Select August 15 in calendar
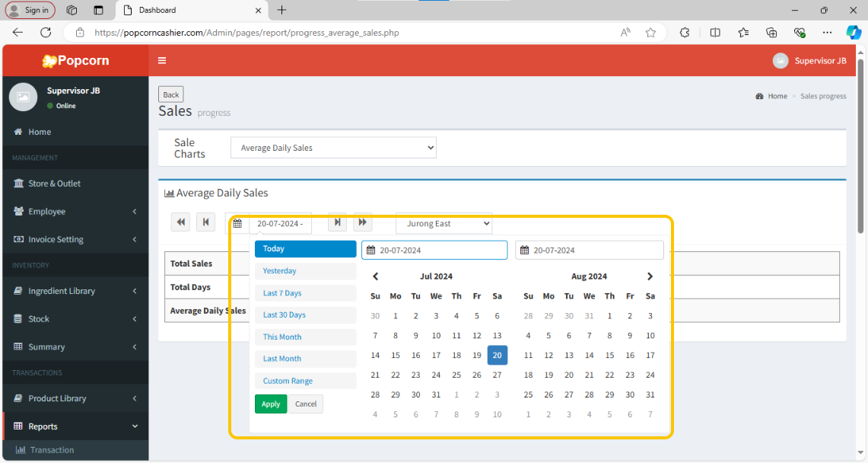This screenshot has height=463, width=868. coord(609,355)
